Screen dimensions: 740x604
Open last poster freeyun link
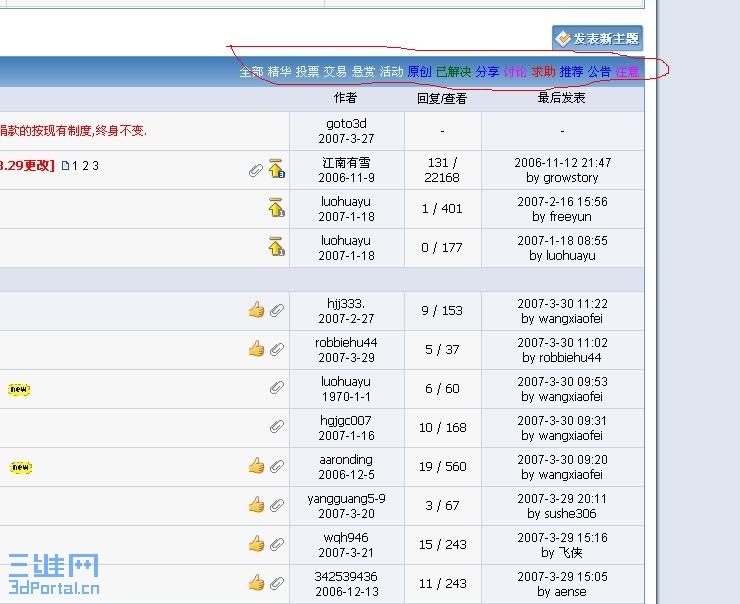(570, 217)
